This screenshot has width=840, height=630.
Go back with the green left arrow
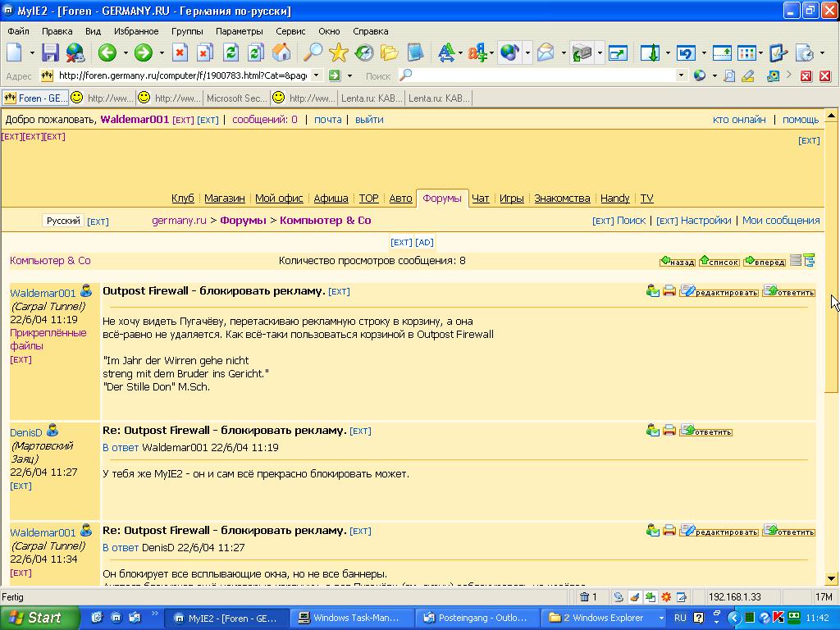pos(107,52)
